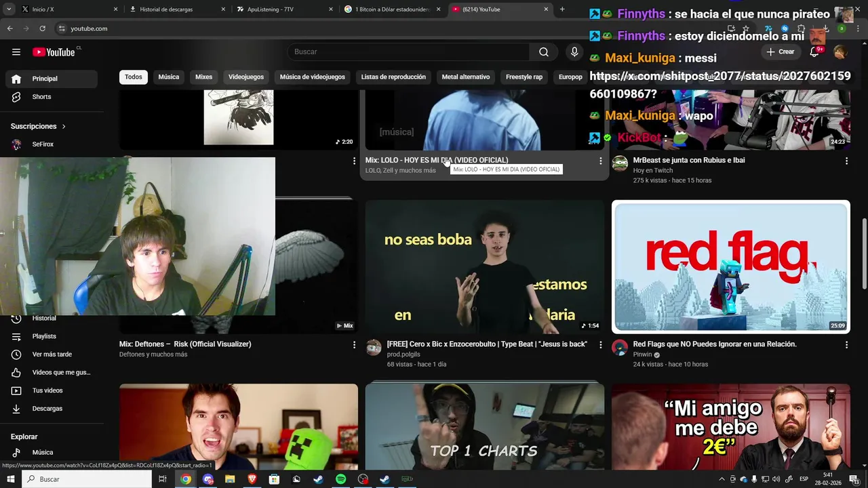Viewport: 868px width, 488px height.
Task: Open Videos que me gustan
Action: point(52,372)
